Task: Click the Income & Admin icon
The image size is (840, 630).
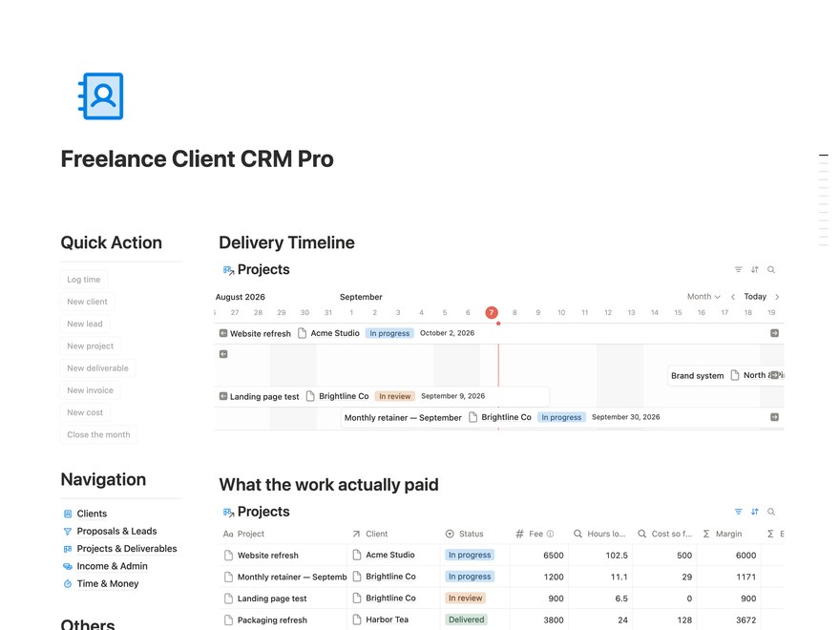Action: (68, 566)
